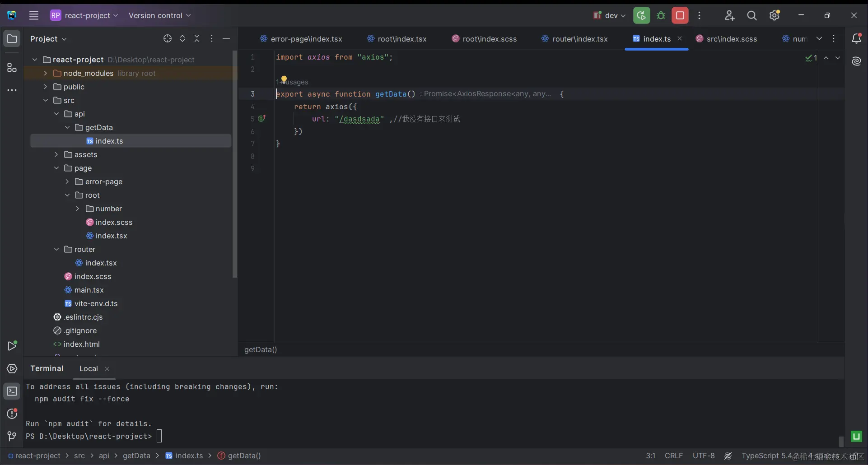Image resolution: width=868 pixels, height=465 pixels.
Task: Expand the assets folder
Action: (x=56, y=154)
